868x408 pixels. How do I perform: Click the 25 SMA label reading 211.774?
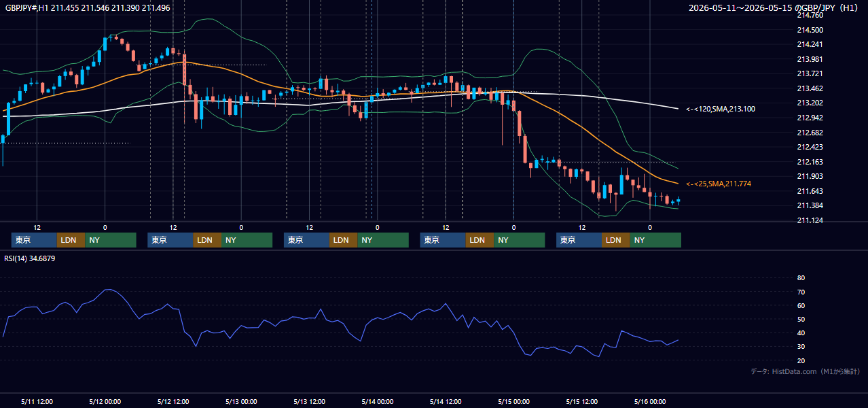point(719,184)
